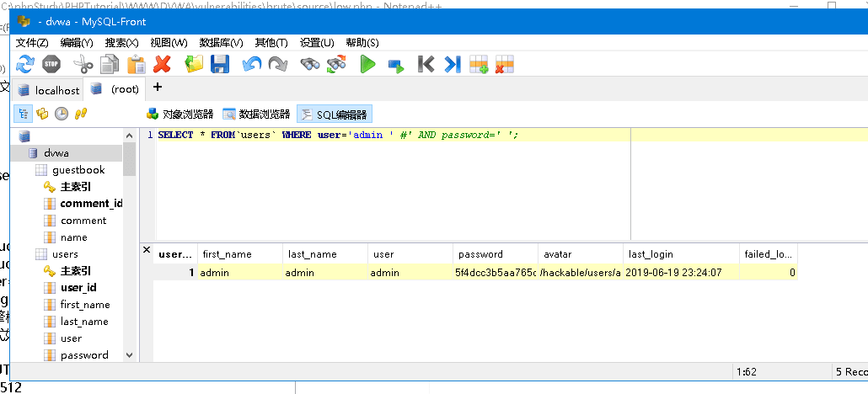The image size is (868, 394).
Task: Run the SQL with the green play icon
Action: [367, 64]
